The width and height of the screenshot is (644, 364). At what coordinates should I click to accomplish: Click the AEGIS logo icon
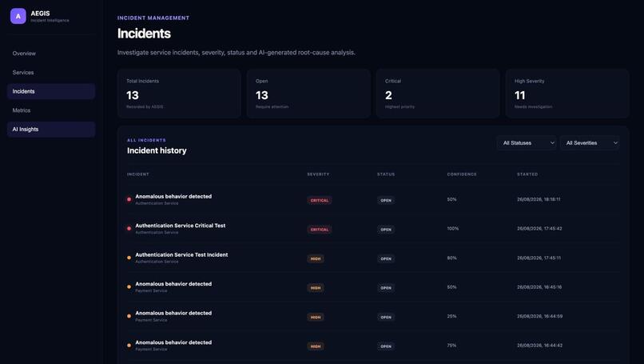click(18, 17)
